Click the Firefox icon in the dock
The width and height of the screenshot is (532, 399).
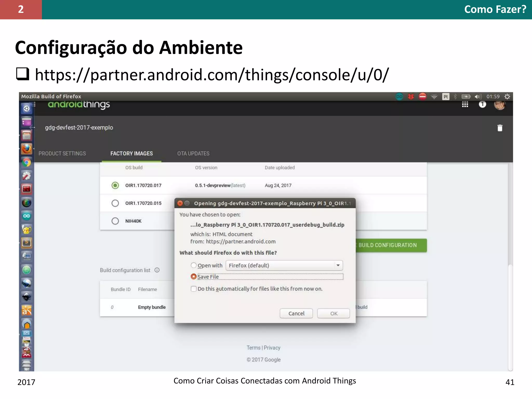click(26, 149)
